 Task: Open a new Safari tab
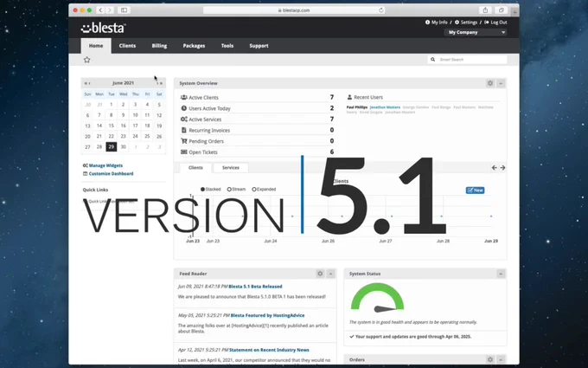tap(514, 12)
